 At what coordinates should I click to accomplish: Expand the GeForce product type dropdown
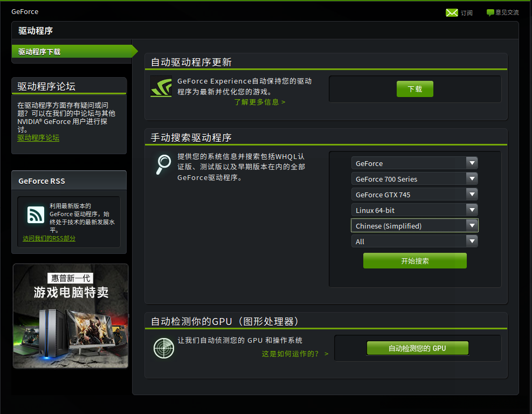[x=414, y=163]
